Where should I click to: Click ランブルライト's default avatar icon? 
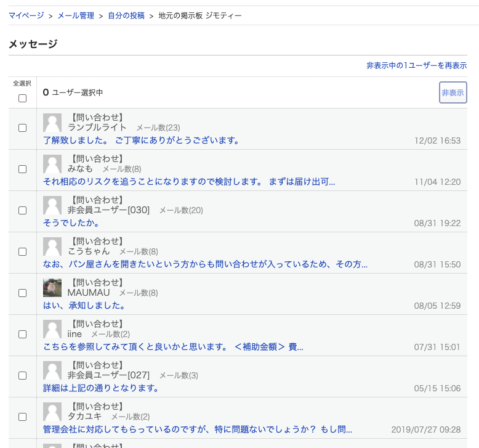[x=52, y=123]
